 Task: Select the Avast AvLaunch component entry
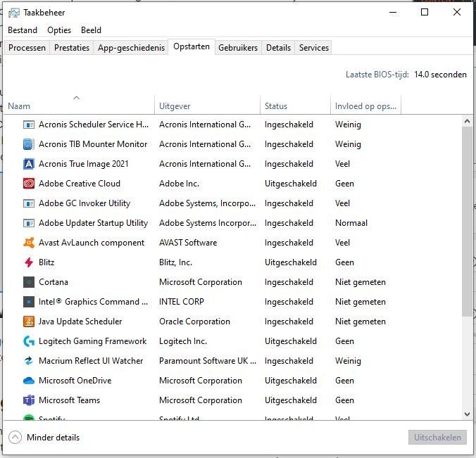click(92, 243)
